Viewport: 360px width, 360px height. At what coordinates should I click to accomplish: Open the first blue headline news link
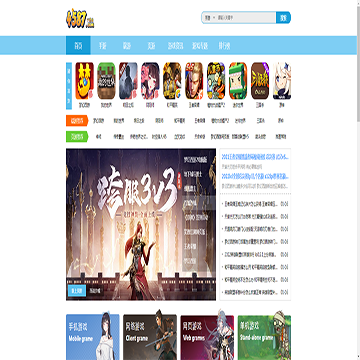click(x=255, y=157)
